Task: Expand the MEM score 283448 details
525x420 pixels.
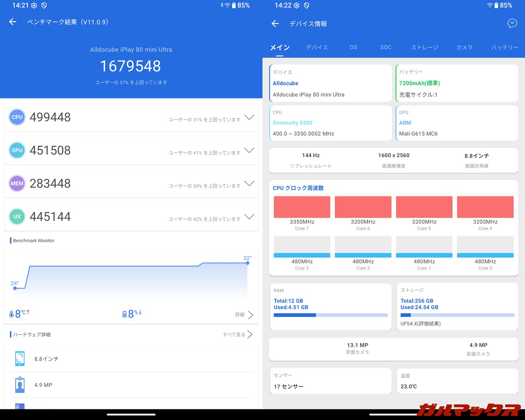Action: [x=249, y=183]
